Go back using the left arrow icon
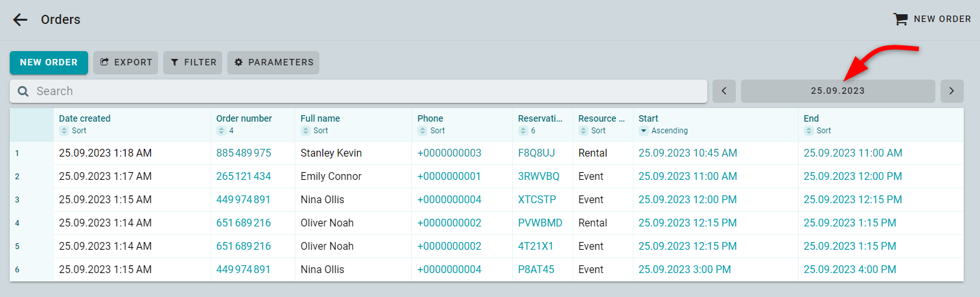The width and height of the screenshot is (980, 297). [21, 19]
